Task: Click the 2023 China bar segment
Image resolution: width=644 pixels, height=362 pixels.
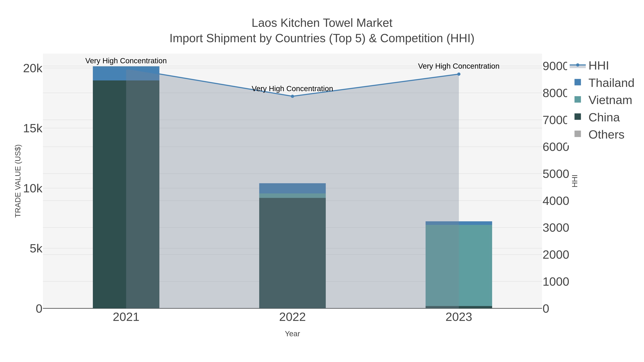Action: click(459, 307)
